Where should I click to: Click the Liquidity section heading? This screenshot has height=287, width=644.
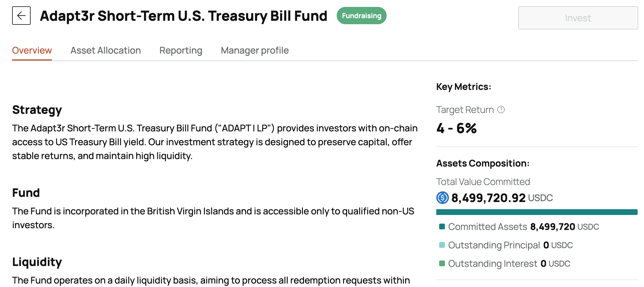click(37, 262)
